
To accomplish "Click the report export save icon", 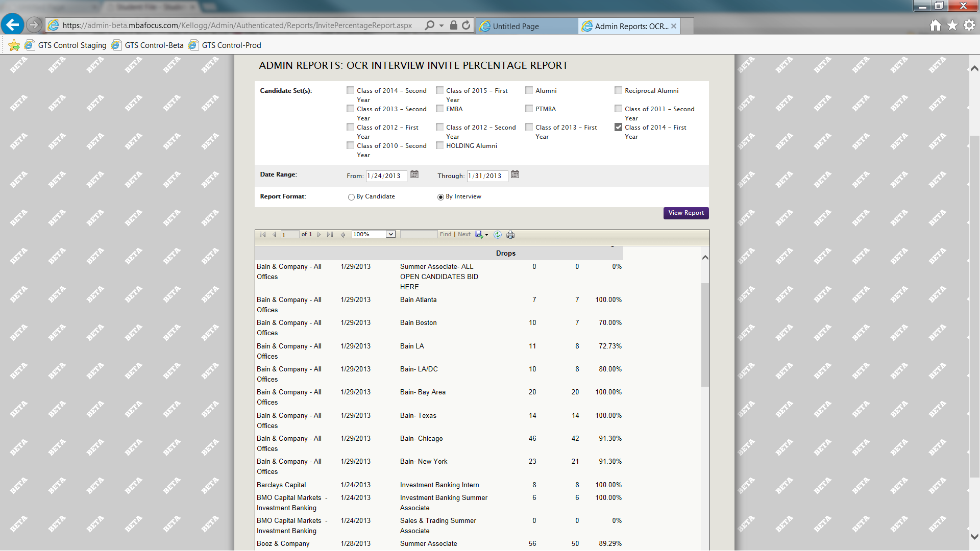I will (479, 235).
